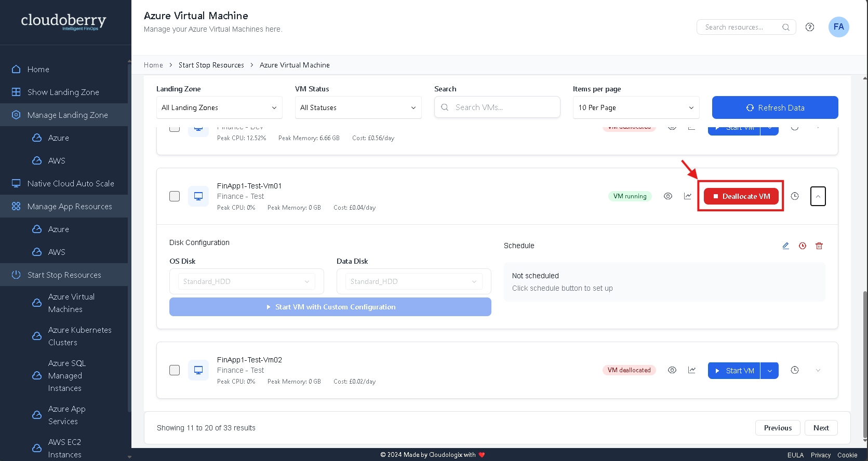Collapse the FinApp1-Test-Vm01 details chevron
Viewport: 868px width, 461px height.
(818, 196)
